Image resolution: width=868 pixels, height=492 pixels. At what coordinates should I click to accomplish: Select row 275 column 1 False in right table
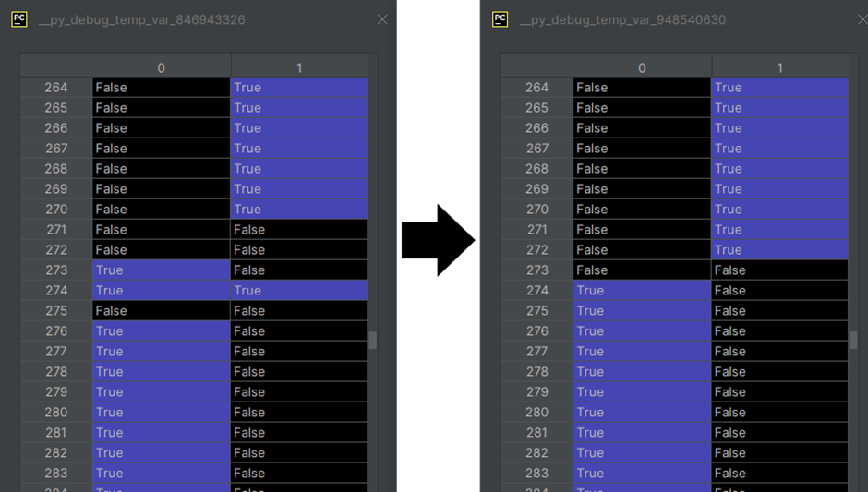pos(779,311)
